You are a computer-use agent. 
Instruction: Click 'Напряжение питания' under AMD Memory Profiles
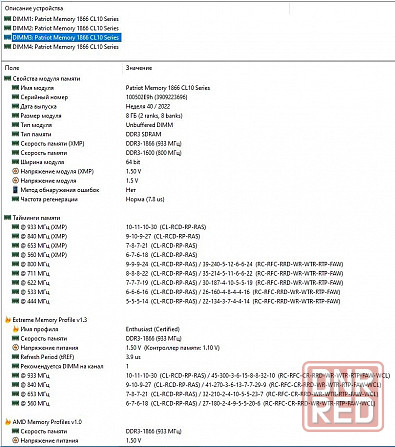[x=49, y=441]
